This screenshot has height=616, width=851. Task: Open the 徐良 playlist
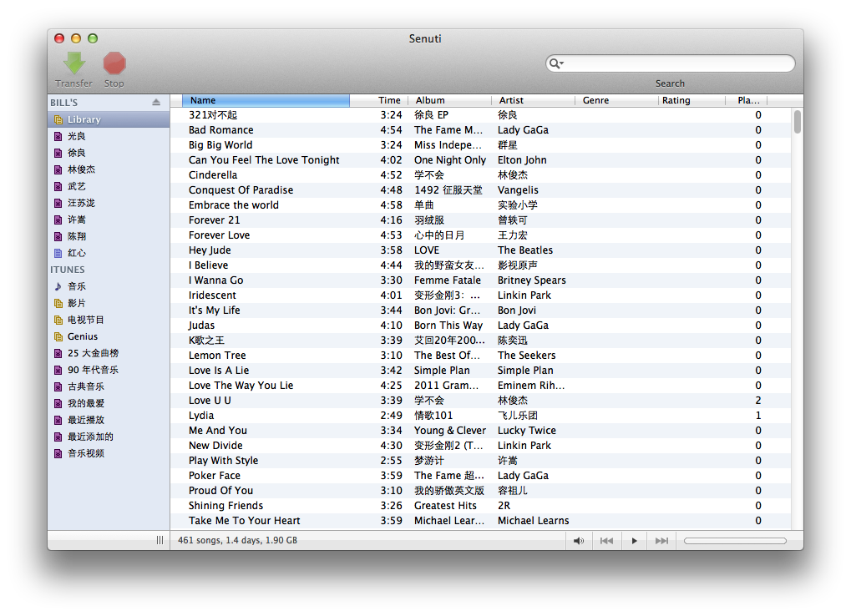point(109,153)
